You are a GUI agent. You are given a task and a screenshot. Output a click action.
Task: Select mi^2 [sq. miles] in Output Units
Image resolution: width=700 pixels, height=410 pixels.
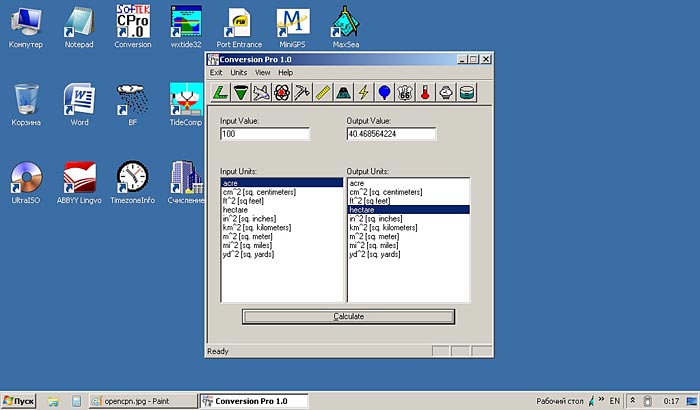tap(409, 246)
